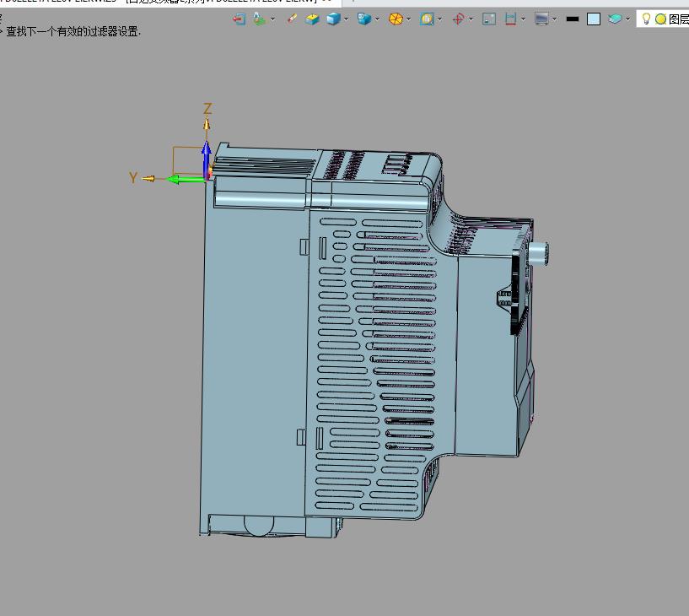The width and height of the screenshot is (689, 616).
Task: Click the round knob on inverter model
Action: [539, 254]
